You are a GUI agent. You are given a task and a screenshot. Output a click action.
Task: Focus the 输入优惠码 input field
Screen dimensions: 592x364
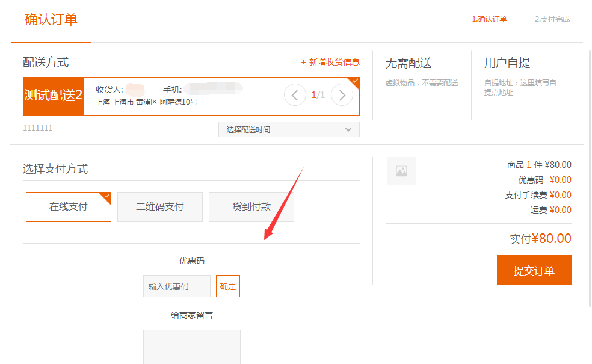coord(177,286)
